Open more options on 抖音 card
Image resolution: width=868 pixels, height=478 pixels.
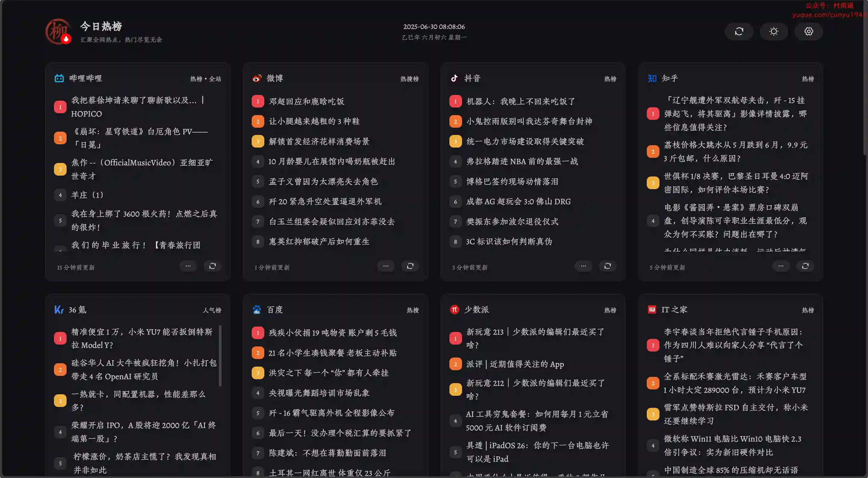pos(583,266)
